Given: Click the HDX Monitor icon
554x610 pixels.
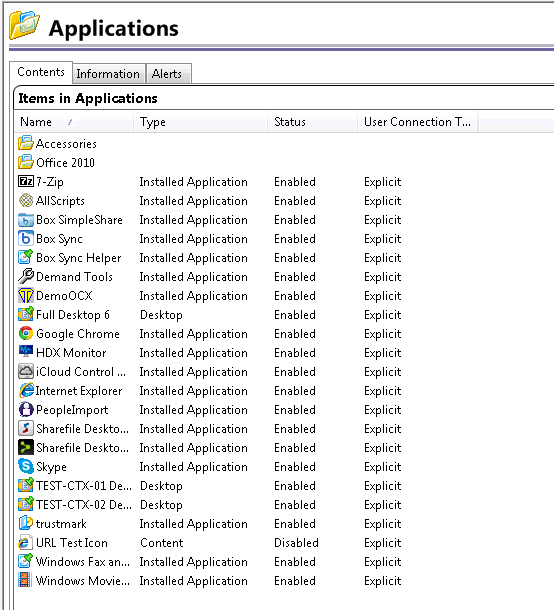Looking at the screenshot, I should [26, 352].
